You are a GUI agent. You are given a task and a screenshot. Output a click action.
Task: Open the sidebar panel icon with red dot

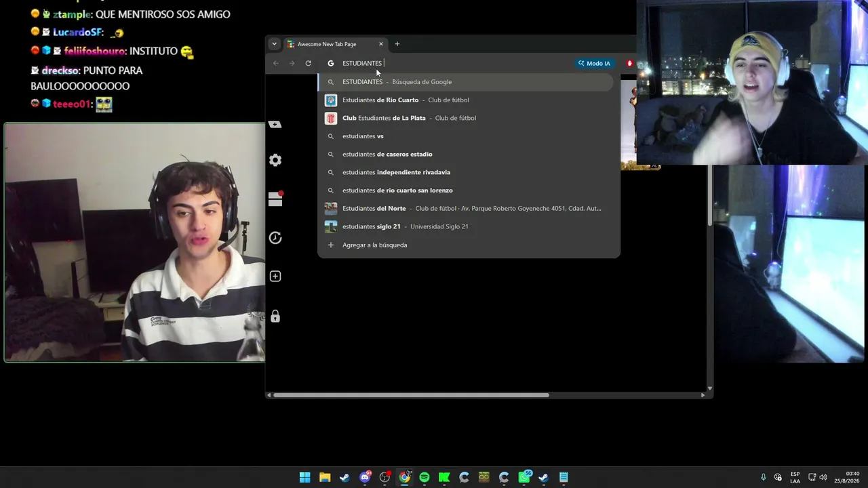coord(275,199)
